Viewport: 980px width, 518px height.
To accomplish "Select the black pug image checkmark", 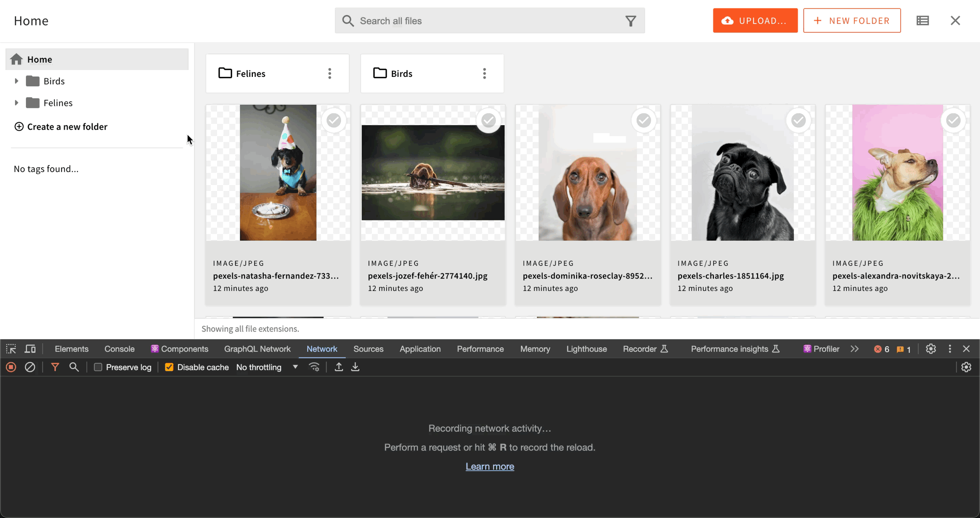I will (x=798, y=120).
